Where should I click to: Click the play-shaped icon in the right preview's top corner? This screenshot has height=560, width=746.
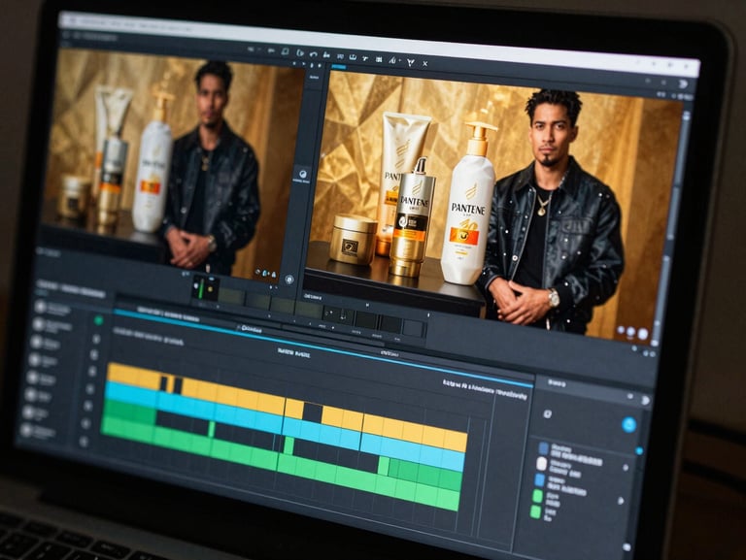tap(683, 84)
